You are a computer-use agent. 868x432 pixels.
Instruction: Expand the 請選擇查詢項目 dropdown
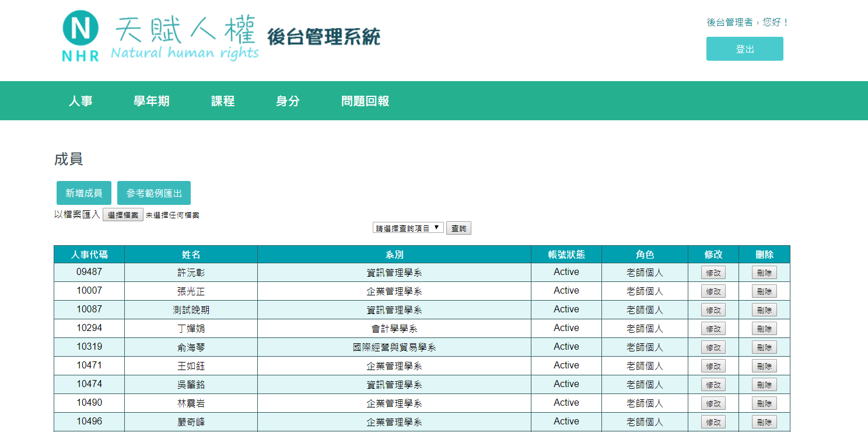click(408, 228)
